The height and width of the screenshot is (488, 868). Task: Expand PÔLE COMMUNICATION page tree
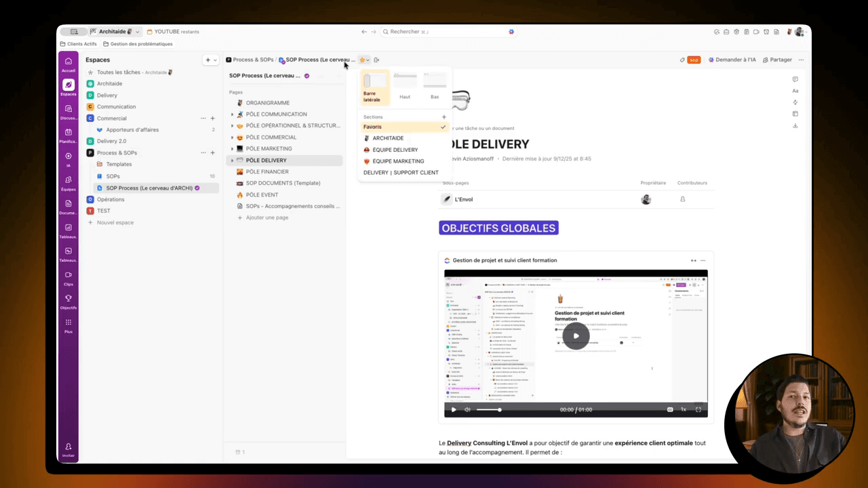[x=232, y=115]
